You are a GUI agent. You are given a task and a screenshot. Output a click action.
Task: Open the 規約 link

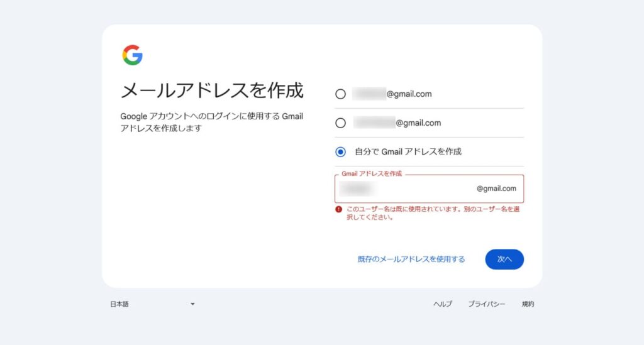(528, 304)
